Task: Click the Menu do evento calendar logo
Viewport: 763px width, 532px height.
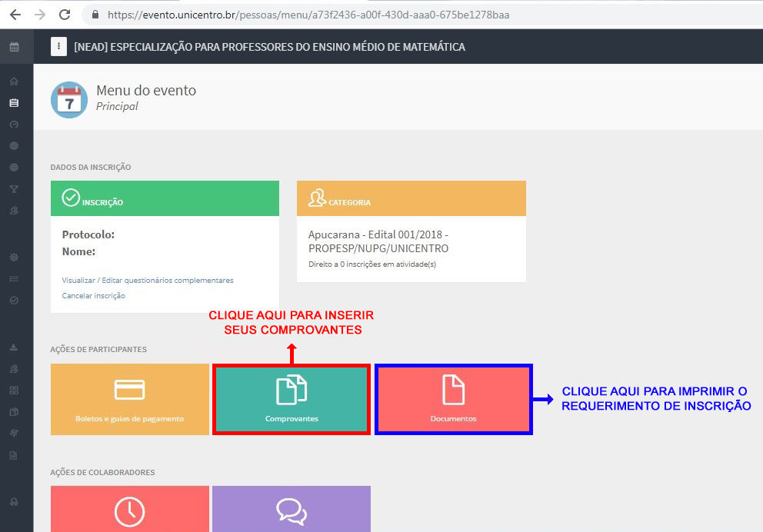Action: (x=69, y=100)
